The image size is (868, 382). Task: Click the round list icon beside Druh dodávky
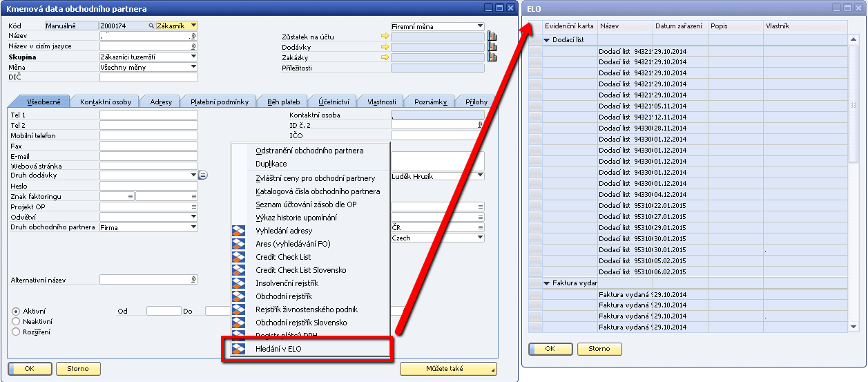tap(203, 175)
